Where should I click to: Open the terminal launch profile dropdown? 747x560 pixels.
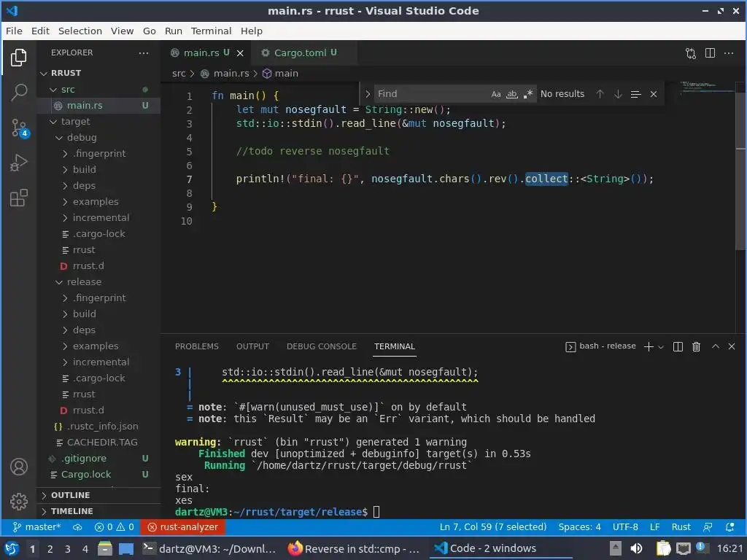[x=661, y=347]
